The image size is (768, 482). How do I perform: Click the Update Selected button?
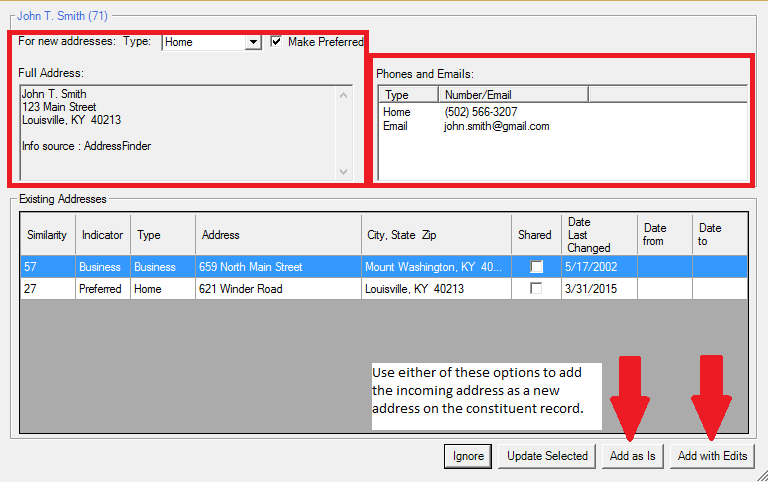[x=547, y=456]
